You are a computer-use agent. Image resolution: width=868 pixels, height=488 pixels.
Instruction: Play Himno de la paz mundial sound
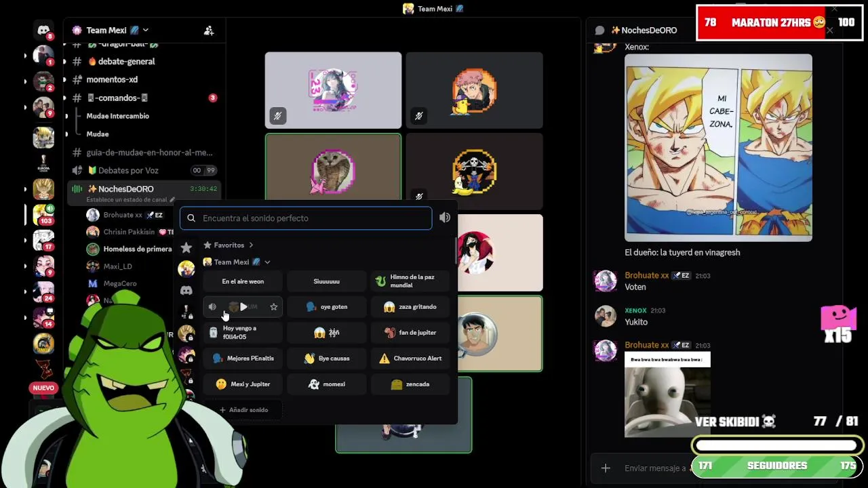[411, 281]
